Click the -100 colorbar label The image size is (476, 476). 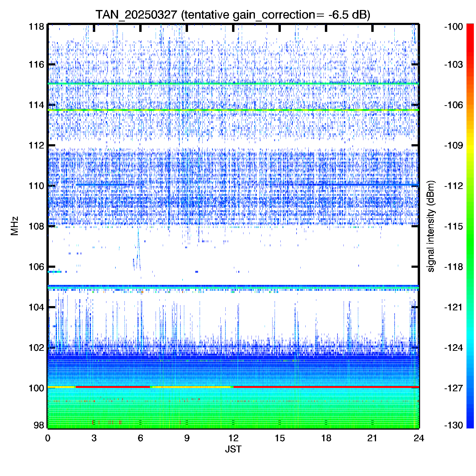tap(453, 27)
